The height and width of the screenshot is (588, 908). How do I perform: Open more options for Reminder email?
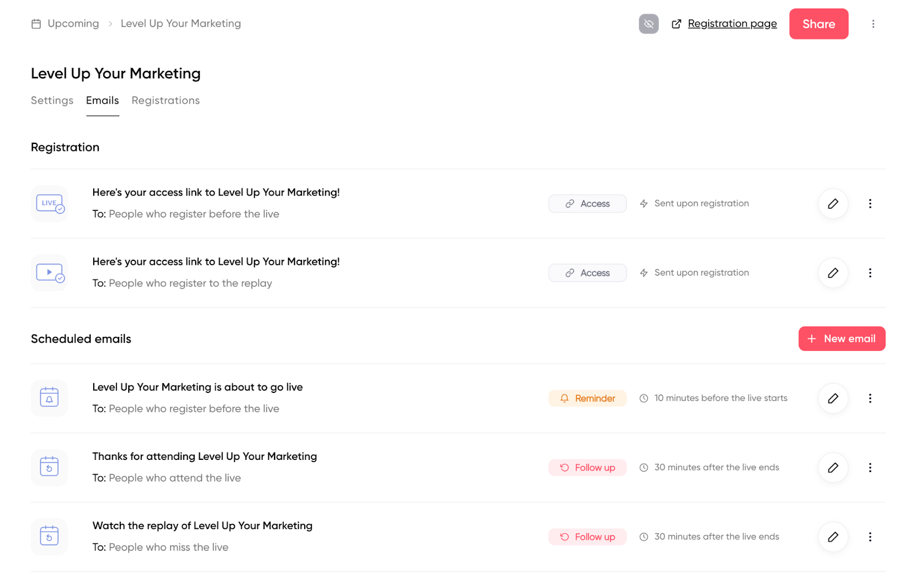(x=869, y=398)
